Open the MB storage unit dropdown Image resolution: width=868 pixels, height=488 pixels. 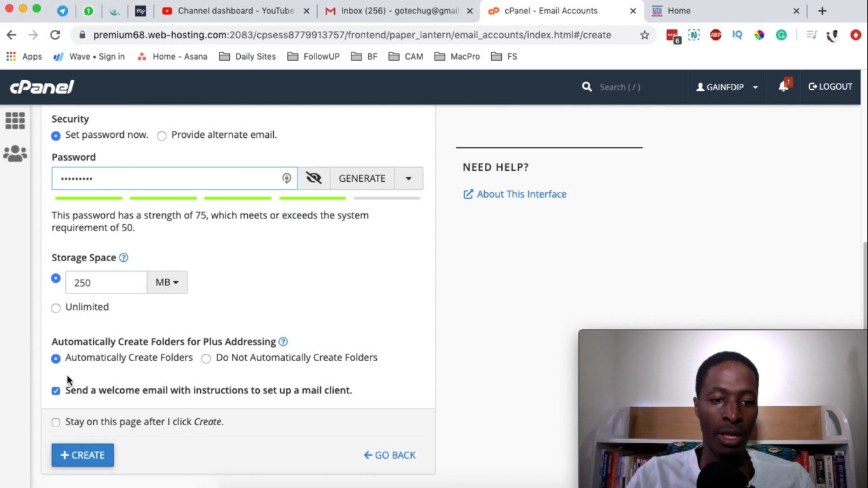167,282
